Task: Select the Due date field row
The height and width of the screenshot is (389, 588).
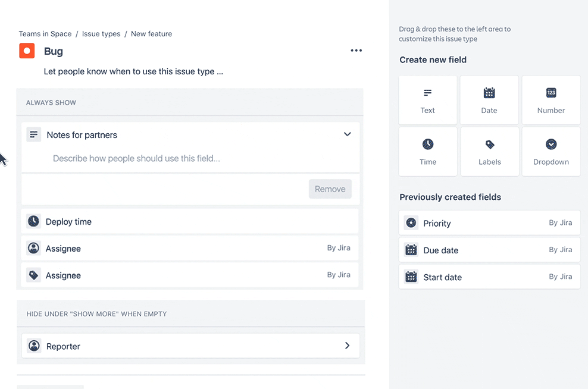Action: tap(489, 250)
